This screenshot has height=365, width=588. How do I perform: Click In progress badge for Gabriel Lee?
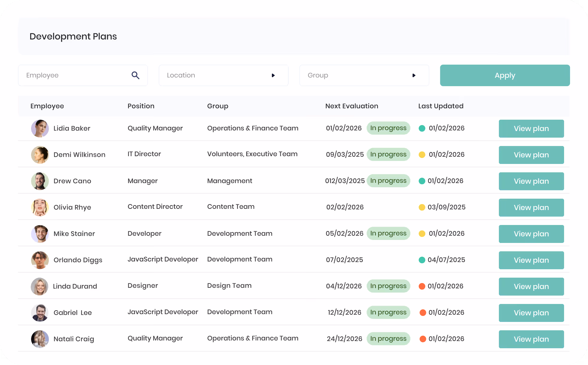388,312
